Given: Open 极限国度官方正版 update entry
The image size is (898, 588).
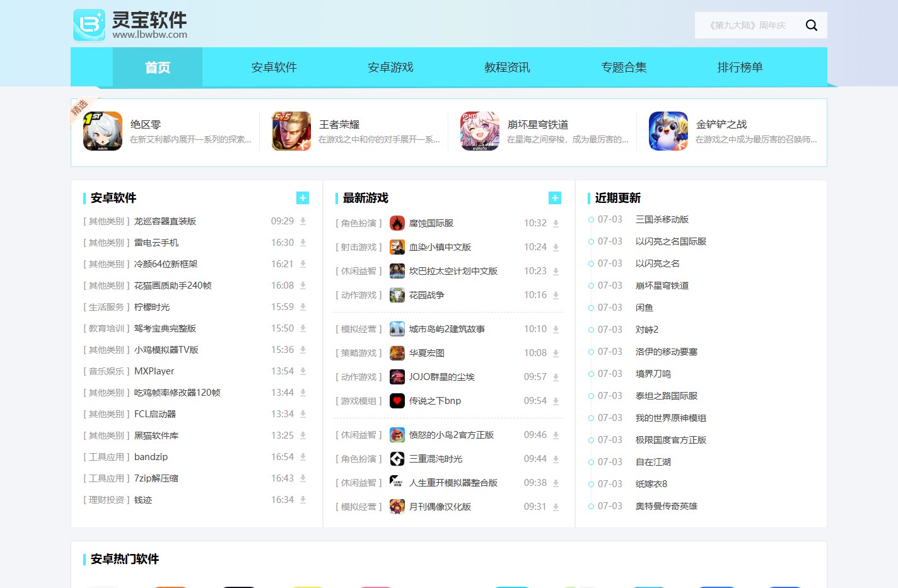Looking at the screenshot, I should coord(671,440).
